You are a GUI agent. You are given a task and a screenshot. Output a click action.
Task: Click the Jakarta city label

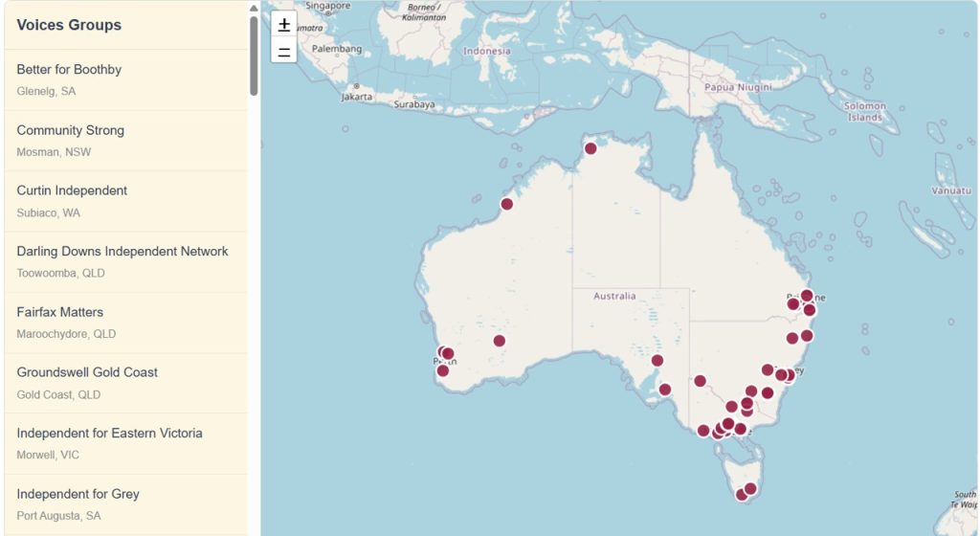(x=357, y=97)
